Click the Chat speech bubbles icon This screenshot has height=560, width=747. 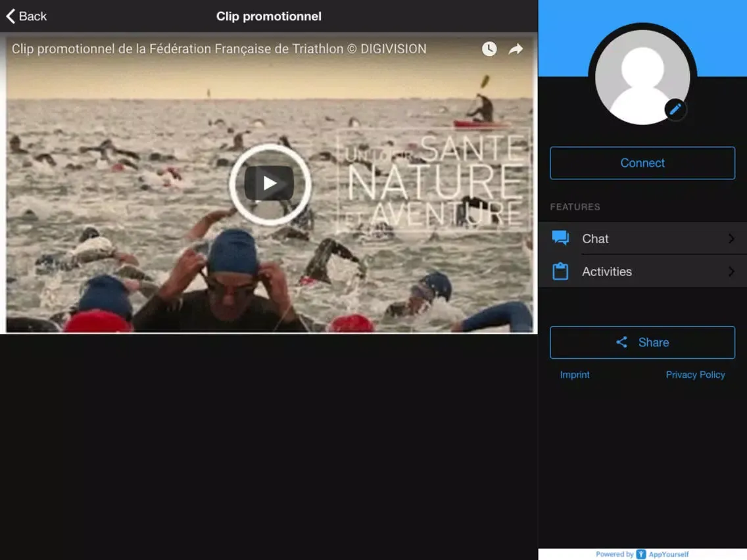560,238
